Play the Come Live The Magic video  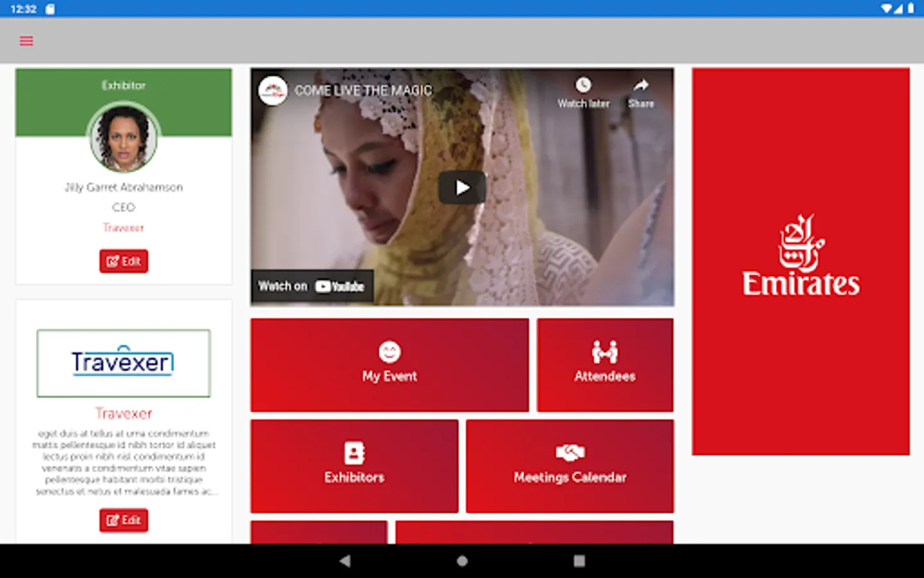click(462, 188)
